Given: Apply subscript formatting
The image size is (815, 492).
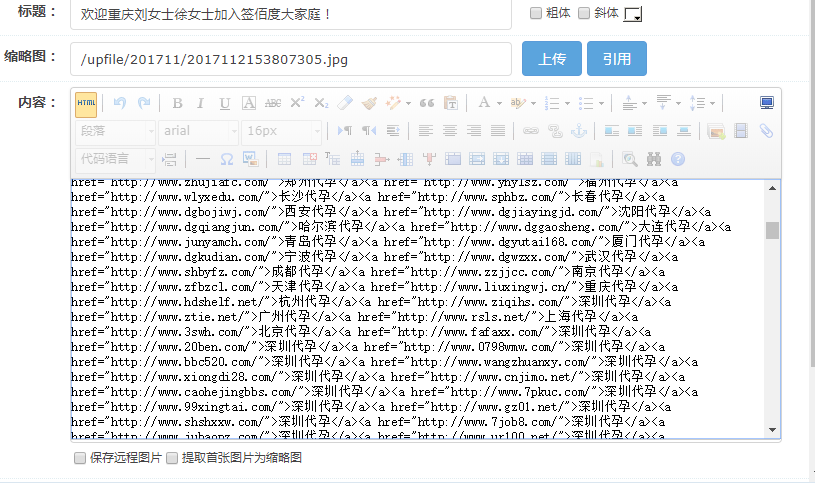Looking at the screenshot, I should [321, 103].
